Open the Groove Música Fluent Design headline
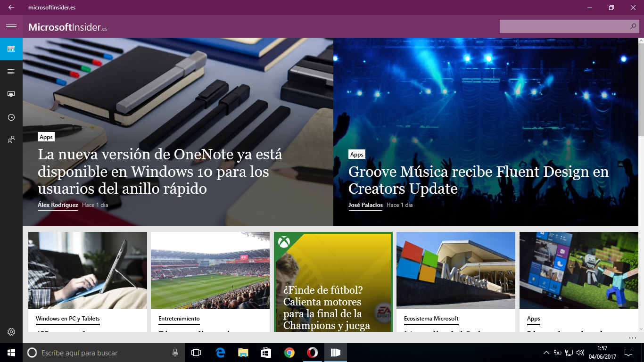This screenshot has height=362, width=644. pyautogui.click(x=479, y=180)
